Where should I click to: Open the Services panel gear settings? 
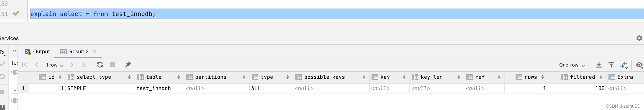pyautogui.click(x=639, y=38)
